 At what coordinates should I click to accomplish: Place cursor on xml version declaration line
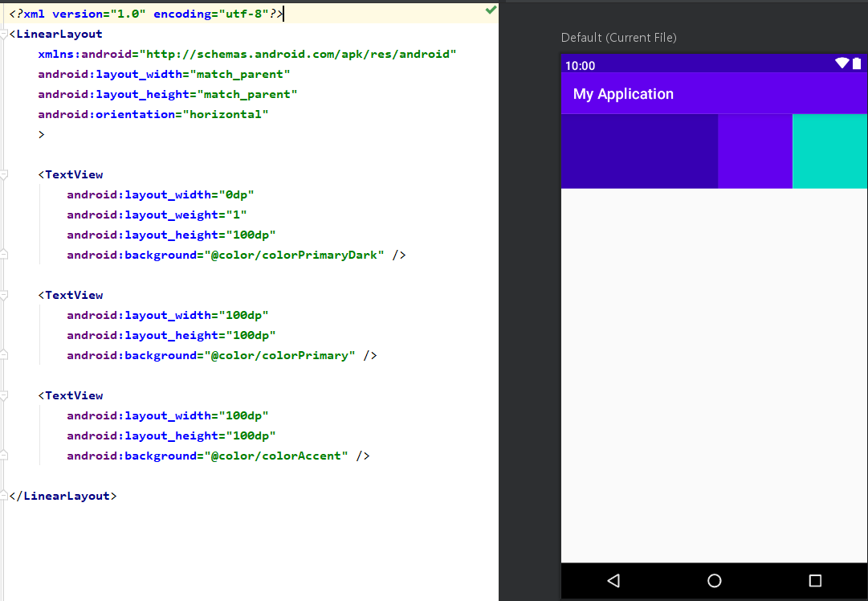pos(146,14)
